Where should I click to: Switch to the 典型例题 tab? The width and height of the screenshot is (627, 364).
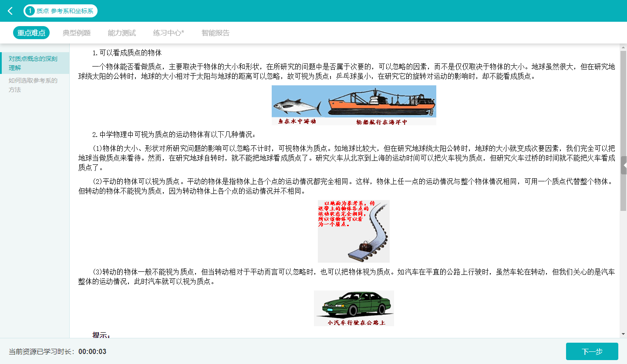[77, 33]
